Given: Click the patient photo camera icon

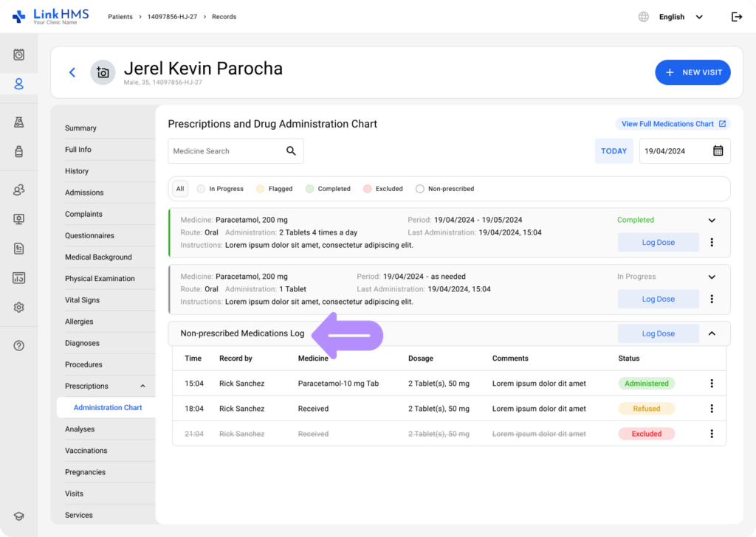Looking at the screenshot, I should [x=103, y=72].
